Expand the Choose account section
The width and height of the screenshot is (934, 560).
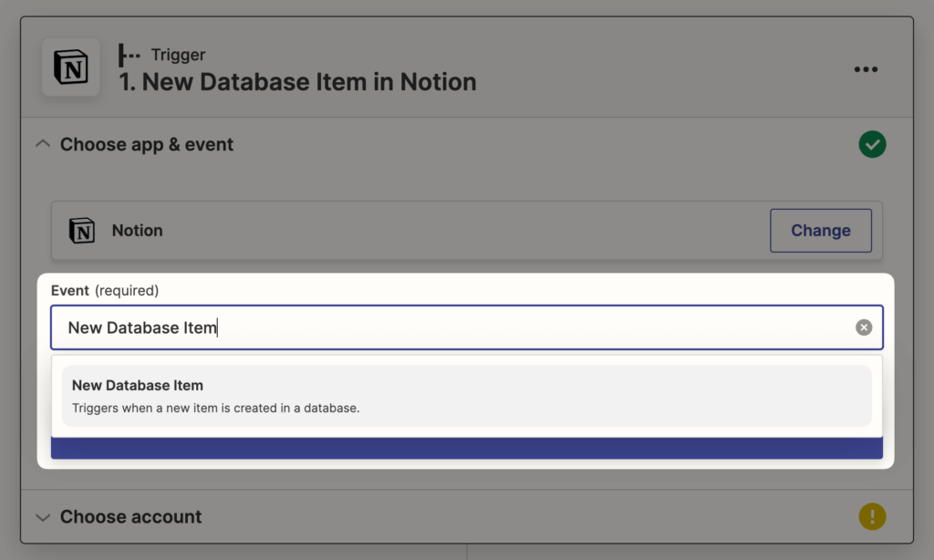click(x=42, y=517)
